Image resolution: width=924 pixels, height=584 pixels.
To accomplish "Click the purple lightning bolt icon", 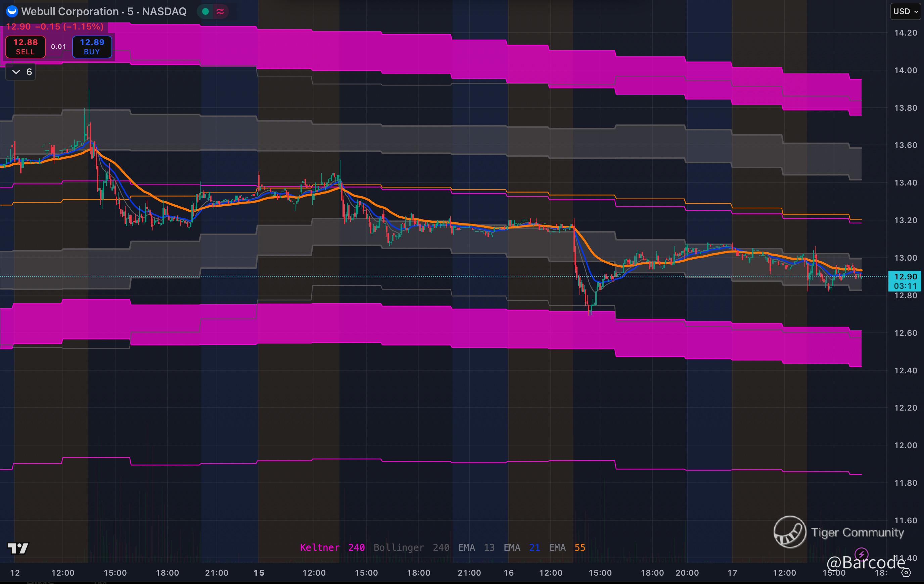I will [862, 554].
